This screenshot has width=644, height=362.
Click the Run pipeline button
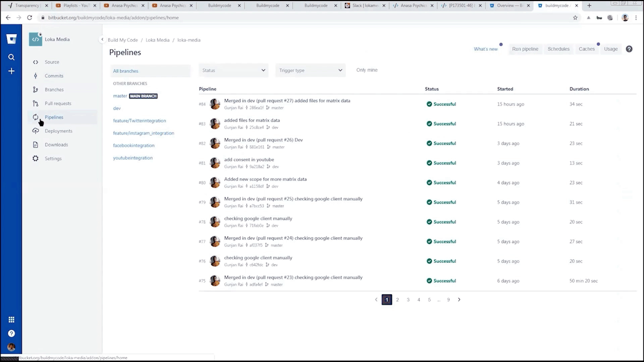[x=525, y=49]
